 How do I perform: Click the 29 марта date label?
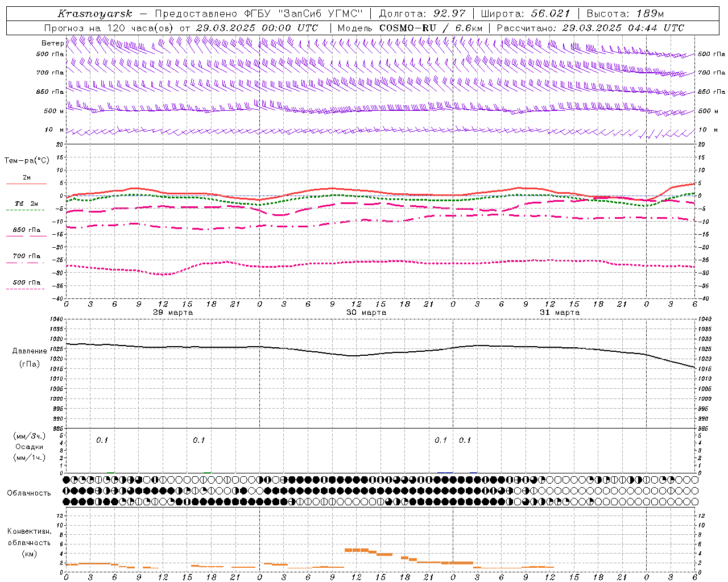coord(173,313)
